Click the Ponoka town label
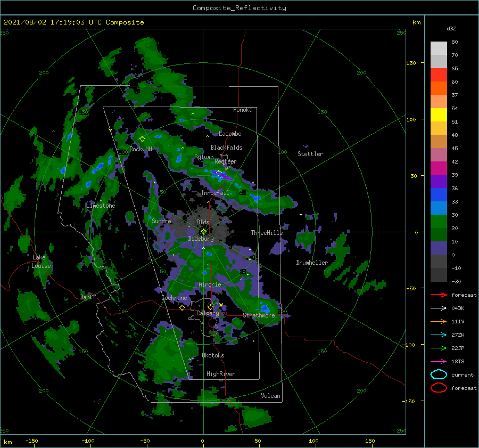 tap(243, 110)
